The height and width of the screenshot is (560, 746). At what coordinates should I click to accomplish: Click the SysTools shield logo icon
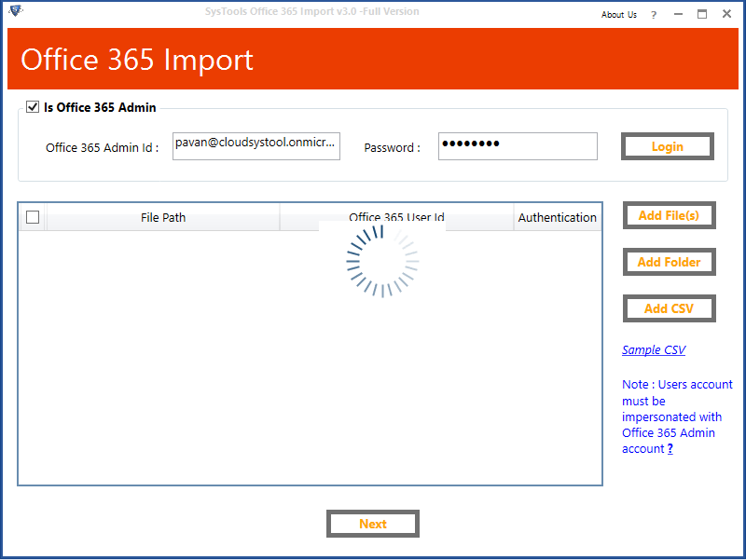[x=15, y=10]
